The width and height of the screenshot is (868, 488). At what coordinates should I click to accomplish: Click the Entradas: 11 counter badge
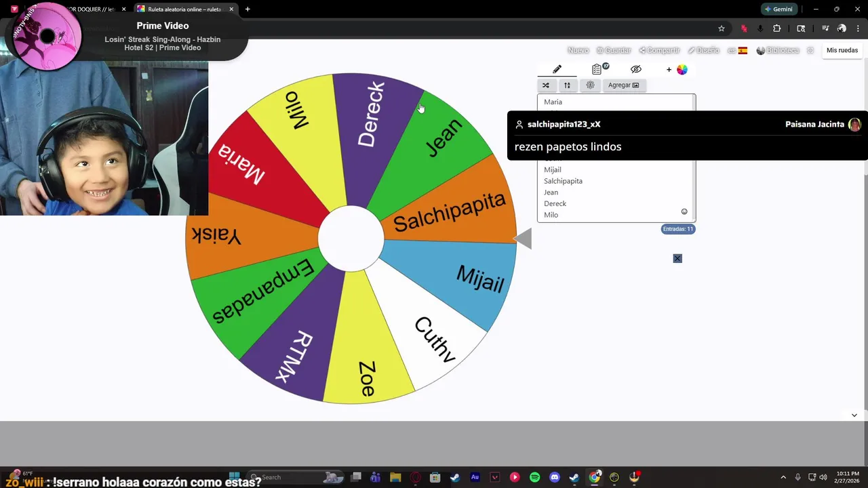pyautogui.click(x=678, y=229)
